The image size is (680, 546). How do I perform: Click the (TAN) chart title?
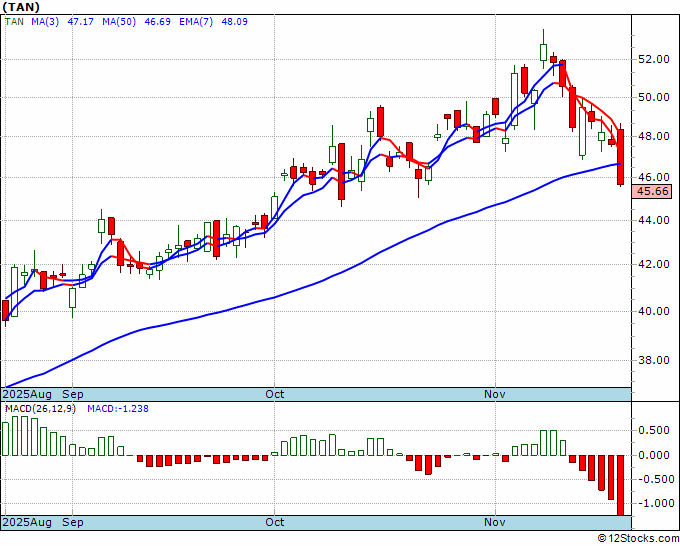[21, 7]
